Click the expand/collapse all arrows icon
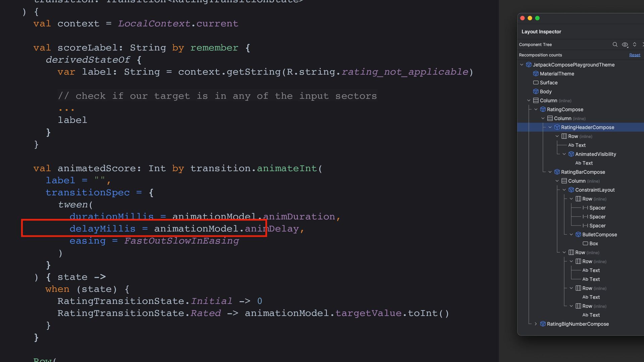Viewport: 644px width, 362px height. point(634,44)
